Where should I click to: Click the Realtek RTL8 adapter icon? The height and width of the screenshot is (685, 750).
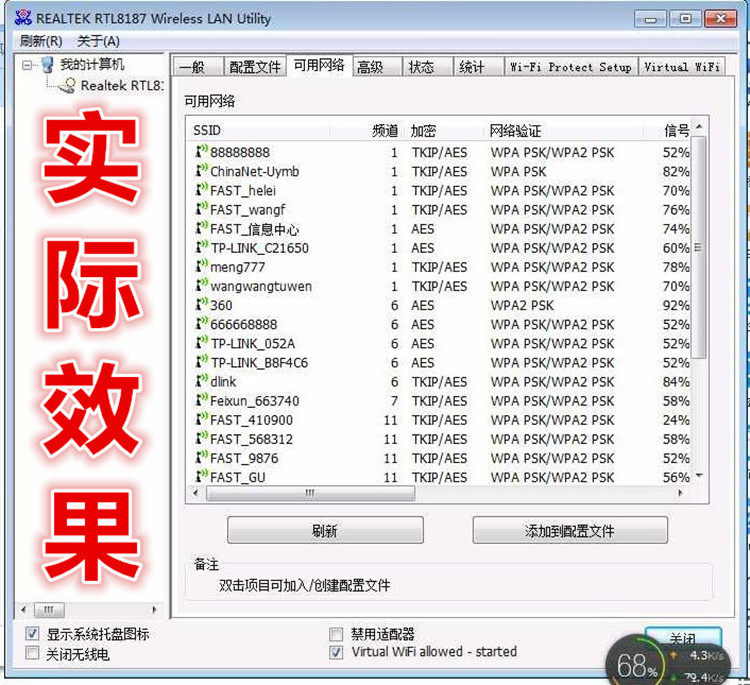67,86
